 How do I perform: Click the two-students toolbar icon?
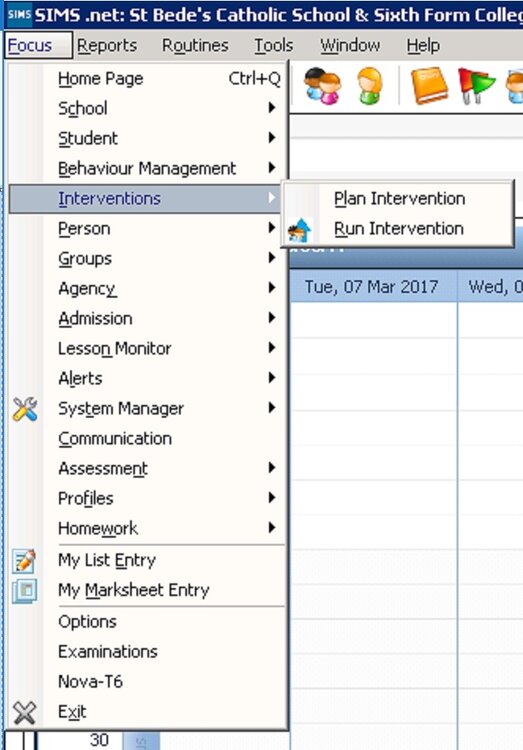pos(323,86)
